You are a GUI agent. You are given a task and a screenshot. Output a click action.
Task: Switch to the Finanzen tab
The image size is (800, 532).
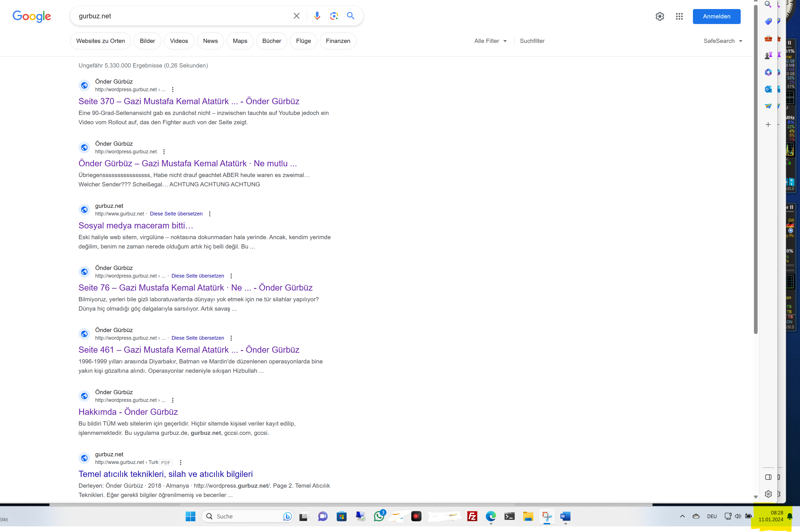(338, 41)
